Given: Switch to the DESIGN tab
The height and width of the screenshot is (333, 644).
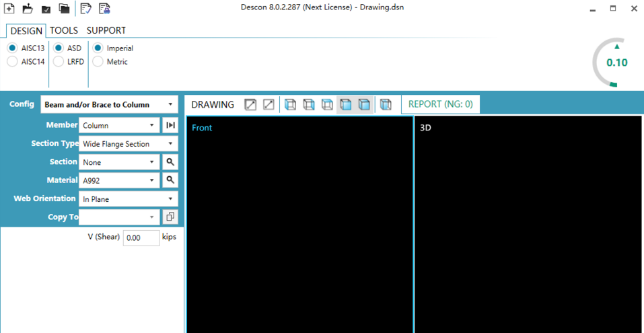Looking at the screenshot, I should (26, 31).
